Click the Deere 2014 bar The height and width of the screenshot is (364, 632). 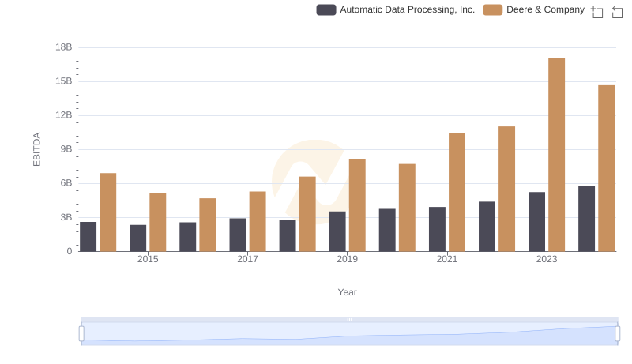(108, 212)
